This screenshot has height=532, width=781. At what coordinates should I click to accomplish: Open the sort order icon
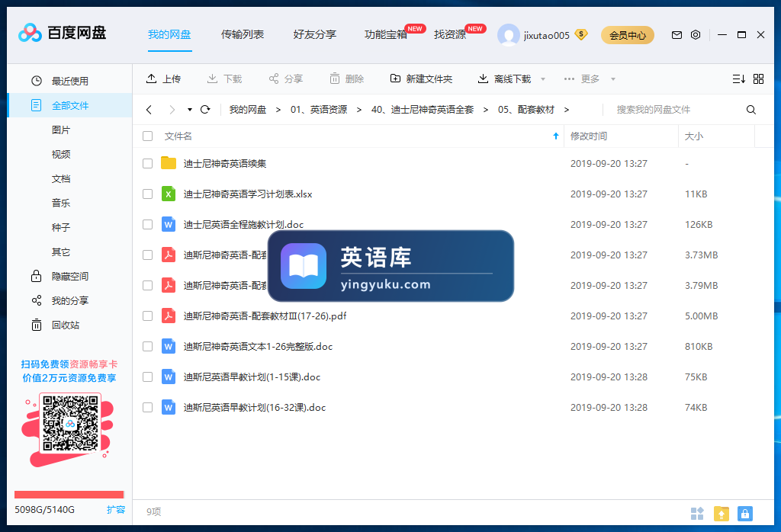click(738, 79)
